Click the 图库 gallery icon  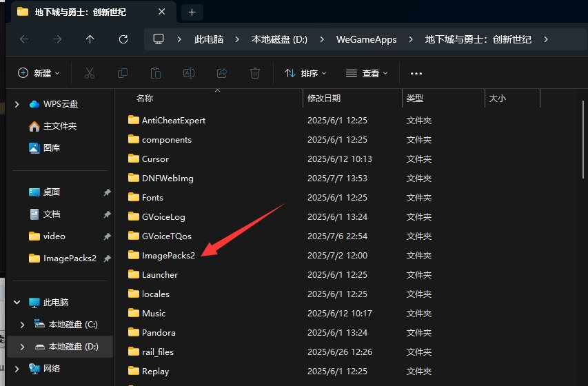click(34, 148)
